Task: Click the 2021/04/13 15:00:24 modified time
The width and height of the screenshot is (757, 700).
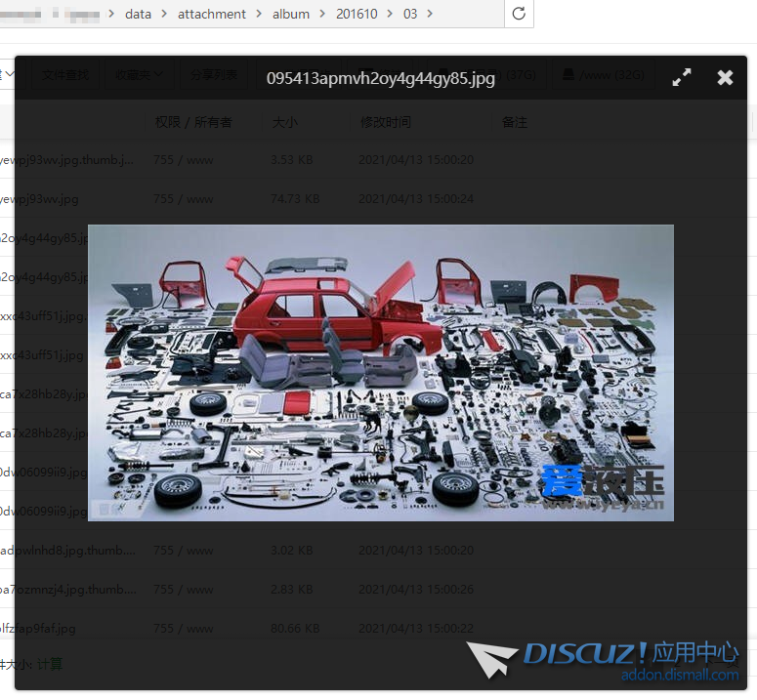Action: point(416,199)
